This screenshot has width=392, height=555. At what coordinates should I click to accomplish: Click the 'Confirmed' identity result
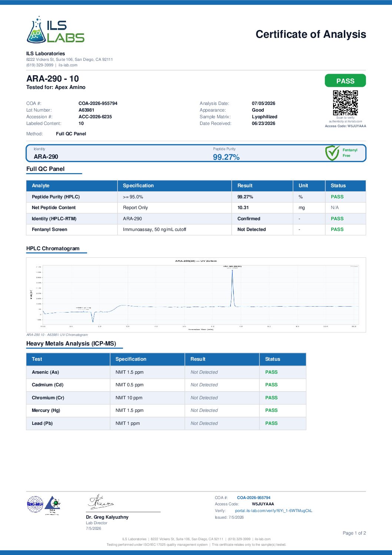click(249, 219)
